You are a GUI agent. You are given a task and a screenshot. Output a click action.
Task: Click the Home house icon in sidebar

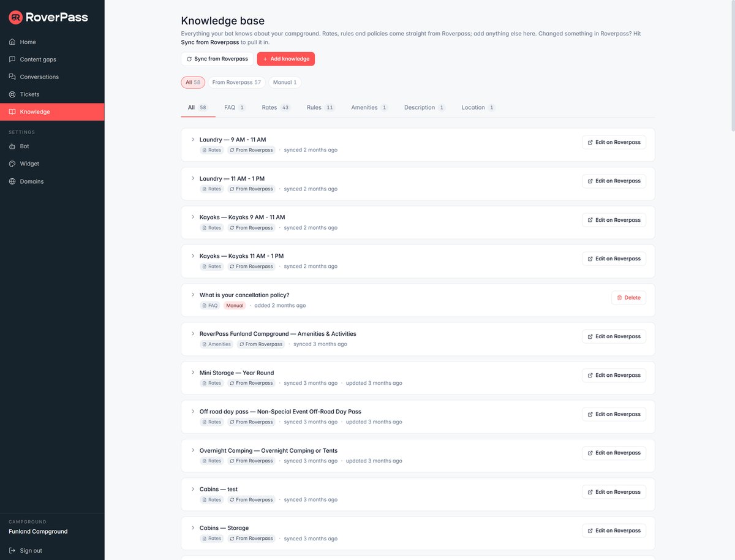point(12,42)
